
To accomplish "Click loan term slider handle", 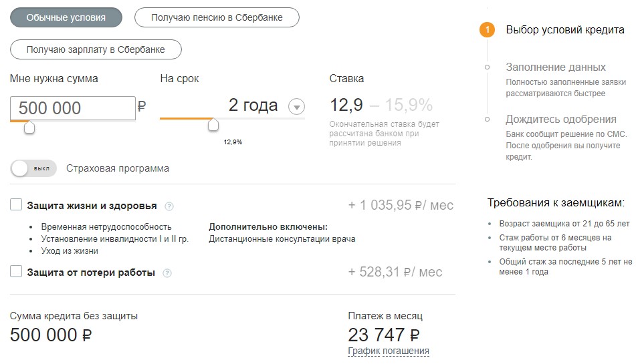I will coord(213,125).
